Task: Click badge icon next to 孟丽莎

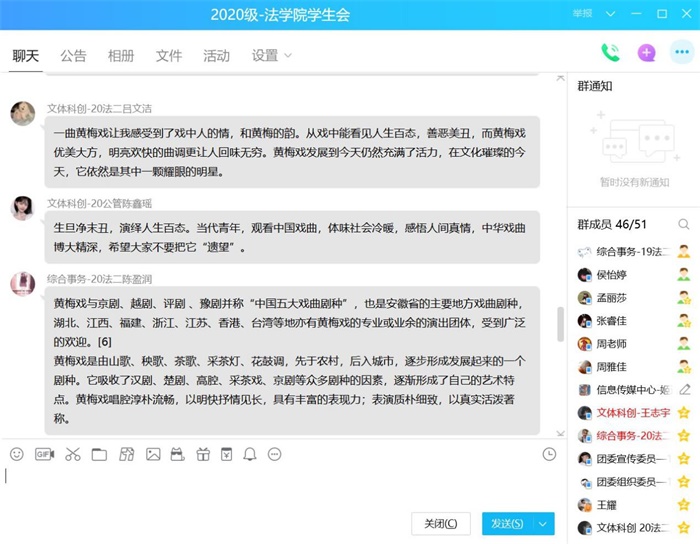Action: [x=683, y=298]
